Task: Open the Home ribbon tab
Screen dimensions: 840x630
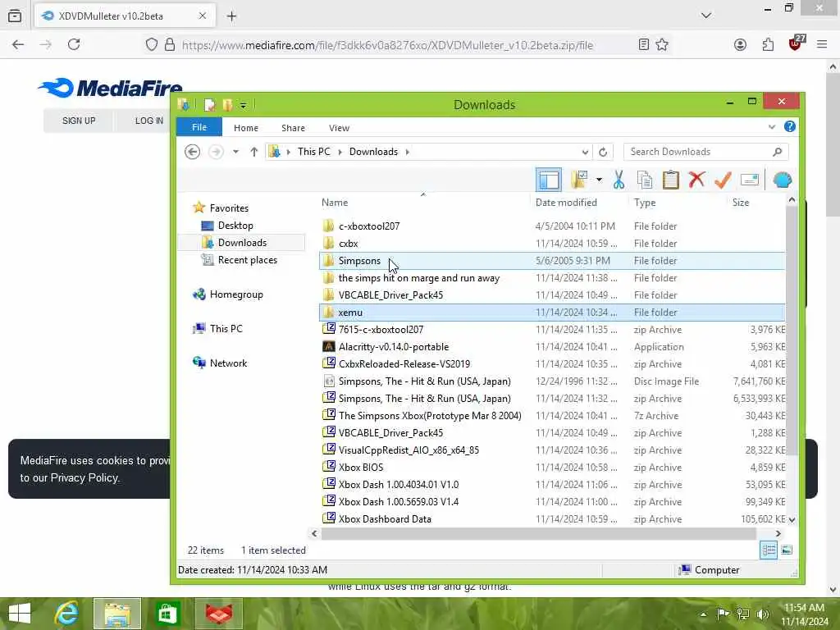Action: [246, 128]
